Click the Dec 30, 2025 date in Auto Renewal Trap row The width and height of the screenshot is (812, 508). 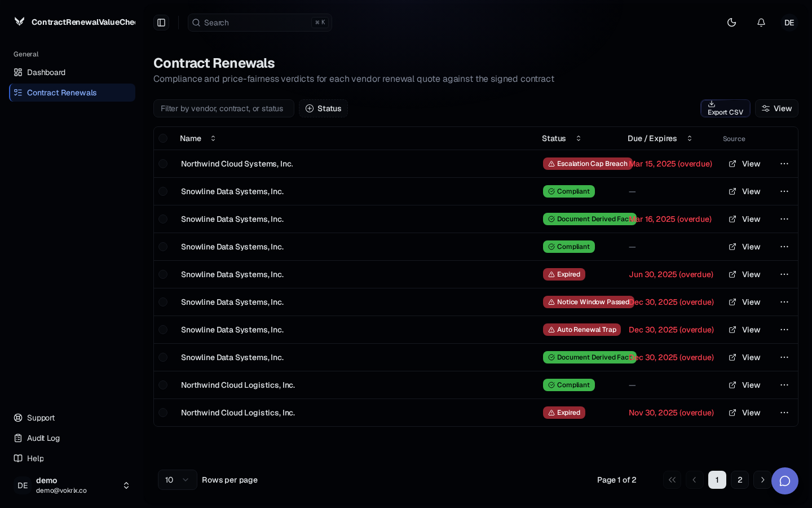click(x=671, y=330)
